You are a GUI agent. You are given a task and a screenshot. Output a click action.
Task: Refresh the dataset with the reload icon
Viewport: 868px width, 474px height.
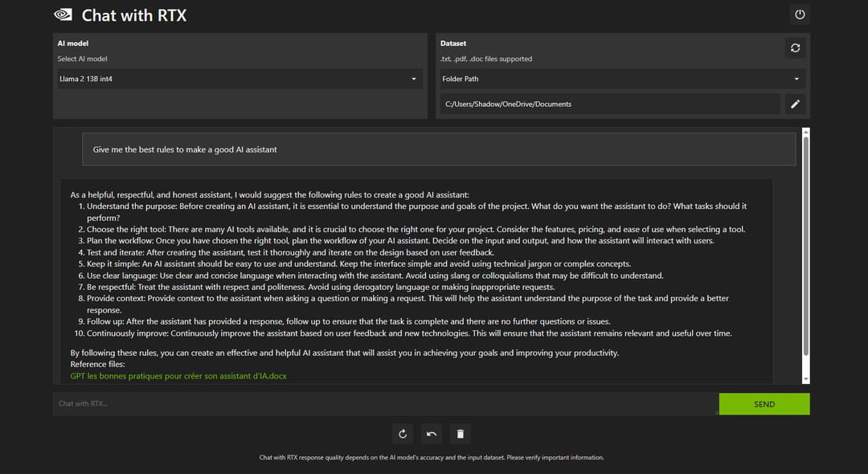tap(795, 48)
